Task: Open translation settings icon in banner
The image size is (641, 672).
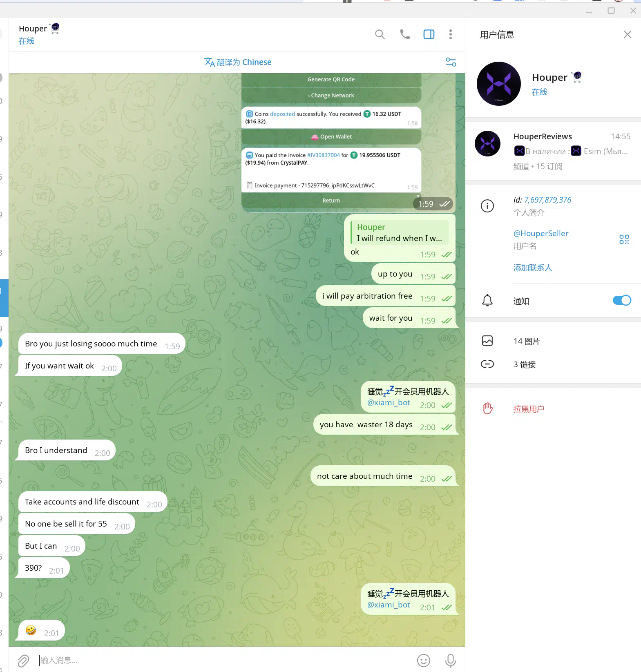Action: pyautogui.click(x=451, y=62)
